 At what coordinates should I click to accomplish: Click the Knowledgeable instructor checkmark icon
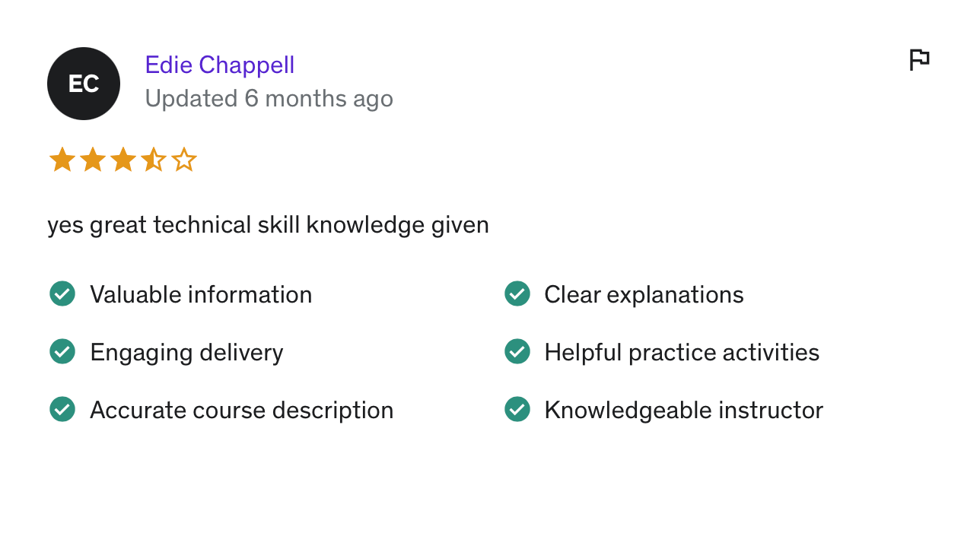[517, 409]
